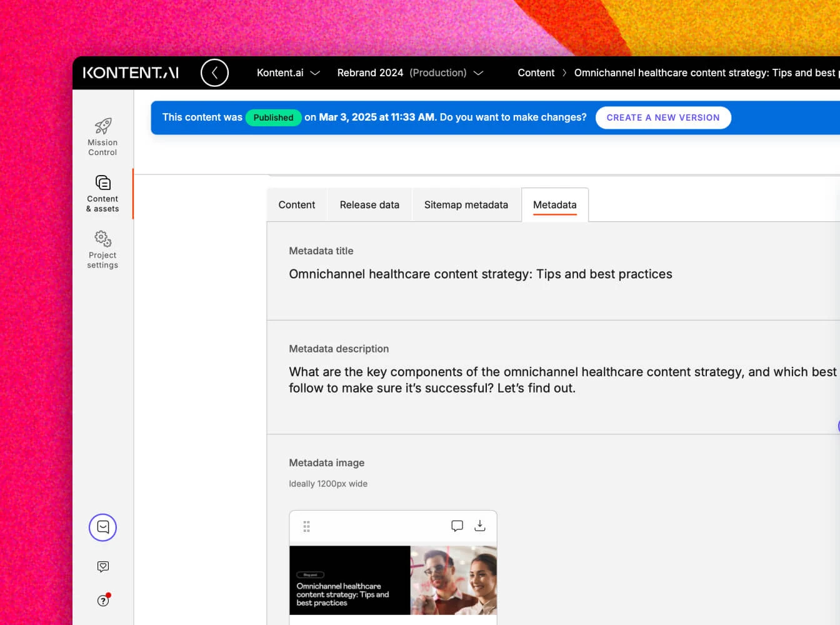Image resolution: width=840 pixels, height=625 pixels.
Task: Open Mission Control from the sidebar
Action: pyautogui.click(x=102, y=136)
